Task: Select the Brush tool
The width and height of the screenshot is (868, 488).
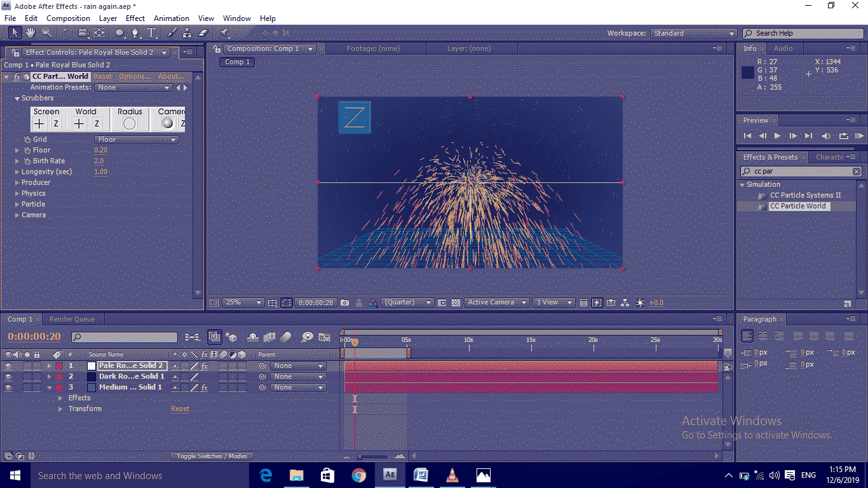Action: click(x=171, y=32)
